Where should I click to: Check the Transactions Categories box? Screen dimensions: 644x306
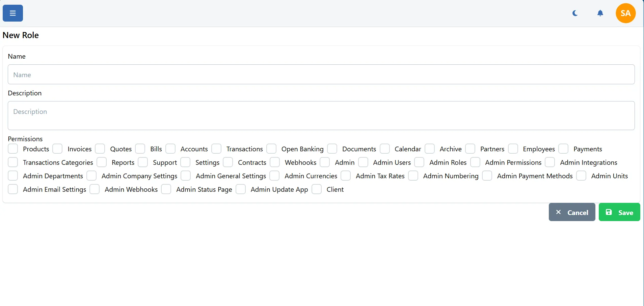point(13,162)
